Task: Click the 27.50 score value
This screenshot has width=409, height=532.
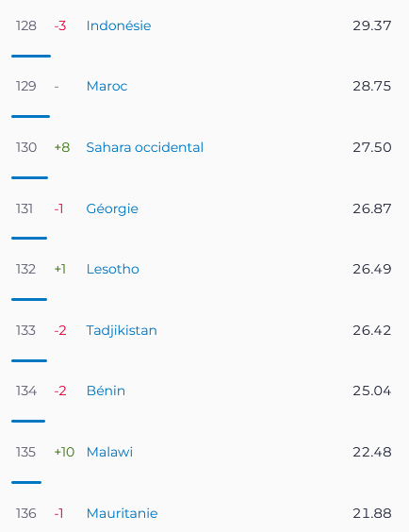Action: click(371, 147)
